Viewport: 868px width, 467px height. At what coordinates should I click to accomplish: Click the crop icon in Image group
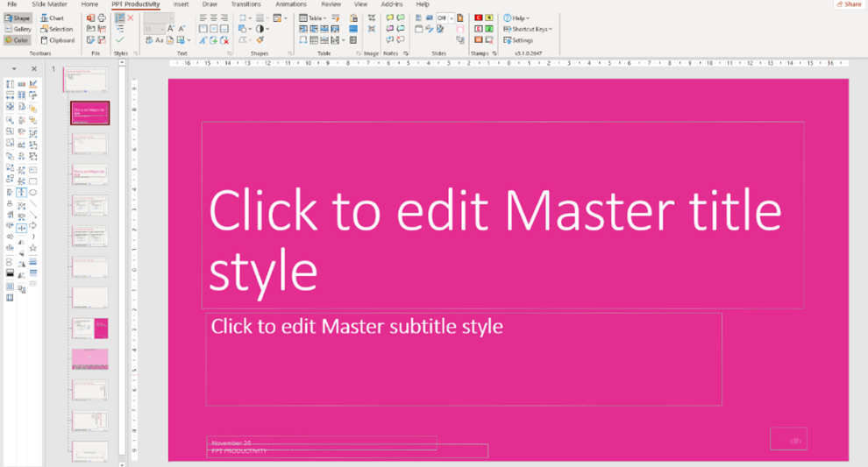coord(372,18)
